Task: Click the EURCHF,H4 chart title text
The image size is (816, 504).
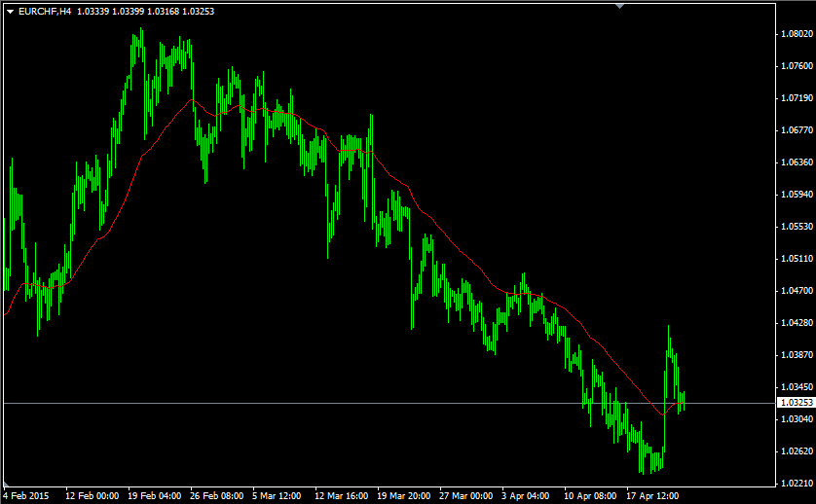Action: tap(45, 12)
